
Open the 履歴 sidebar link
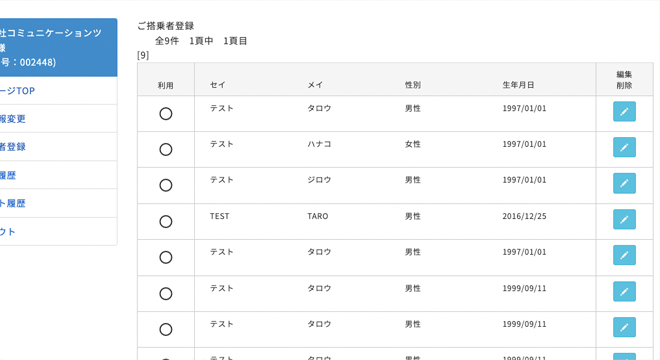[8, 175]
